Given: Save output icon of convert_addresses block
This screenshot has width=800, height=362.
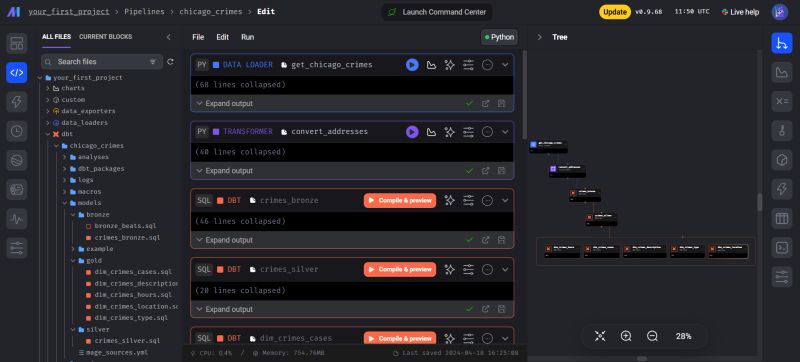Looking at the screenshot, I should click(502, 171).
